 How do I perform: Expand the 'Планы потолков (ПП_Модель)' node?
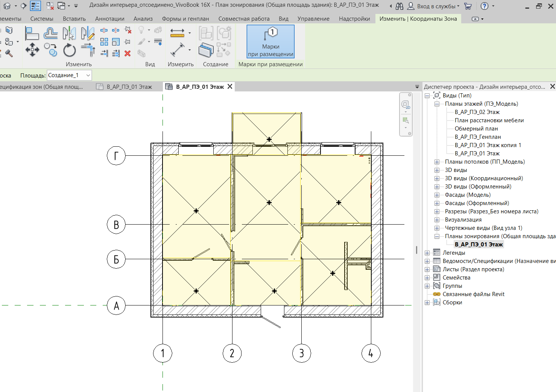tap(437, 162)
